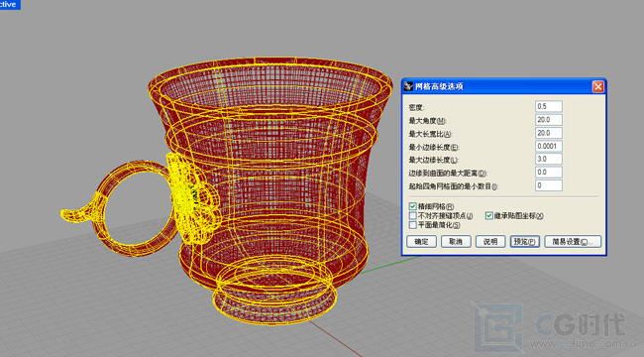Viewport: 644px width, 357px height.
Task: Uncheck the 继承贴图坐标 checkbox
Action: 488,215
